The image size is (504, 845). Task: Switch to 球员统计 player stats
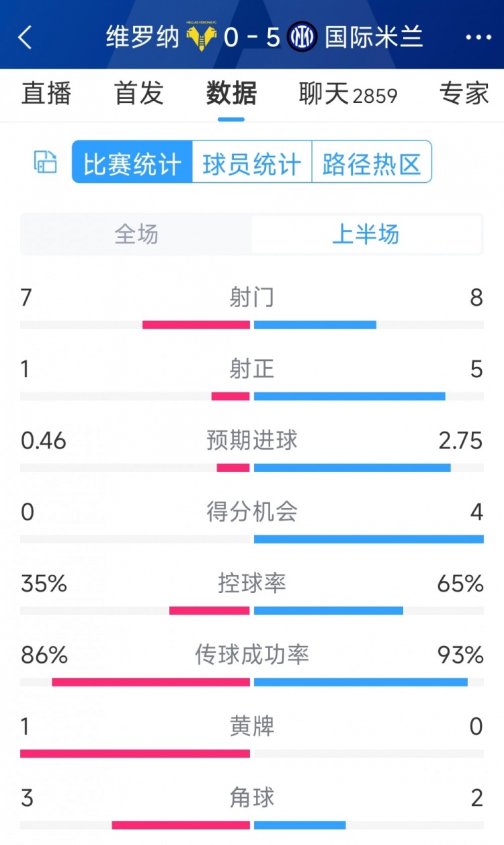tap(252, 162)
